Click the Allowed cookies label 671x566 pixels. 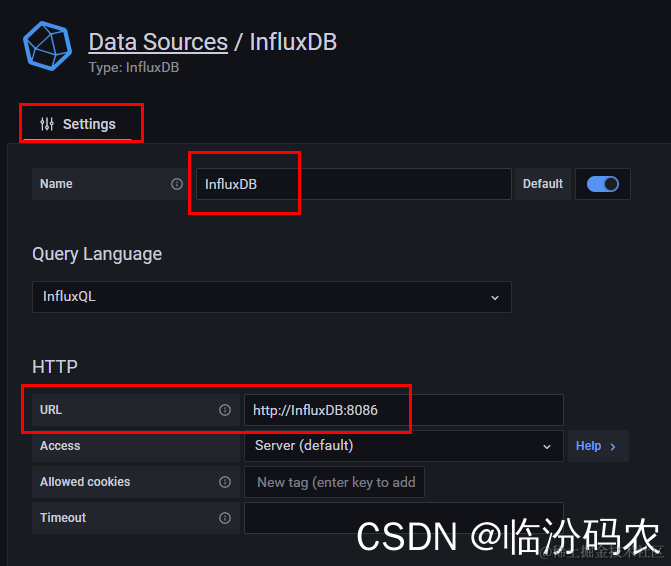click(85, 482)
